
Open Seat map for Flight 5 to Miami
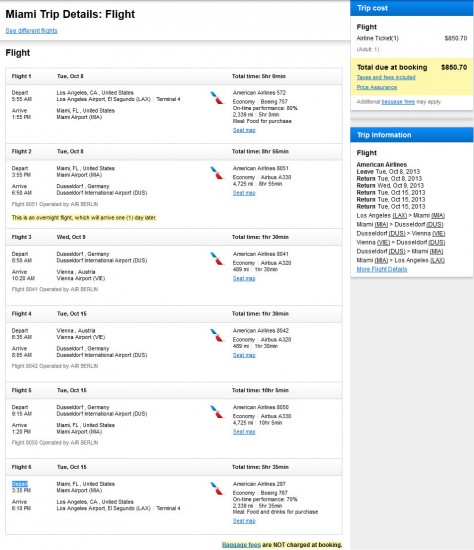[244, 432]
